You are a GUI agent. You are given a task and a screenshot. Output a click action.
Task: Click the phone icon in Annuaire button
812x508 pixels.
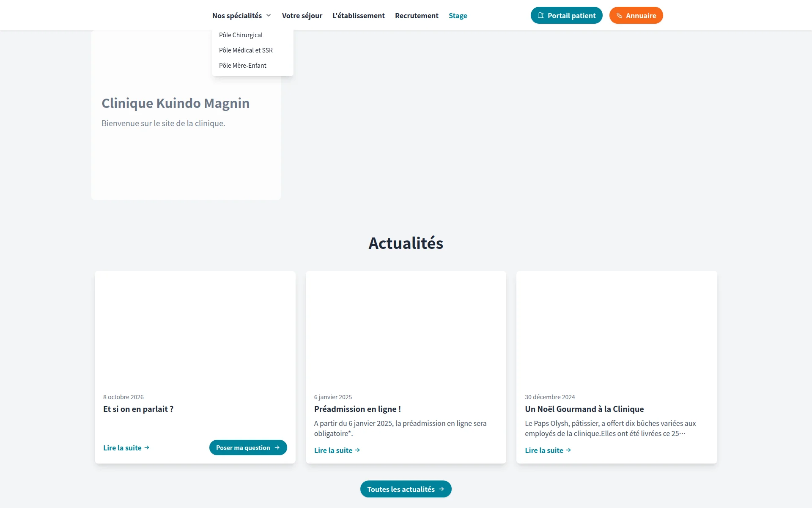[619, 16]
